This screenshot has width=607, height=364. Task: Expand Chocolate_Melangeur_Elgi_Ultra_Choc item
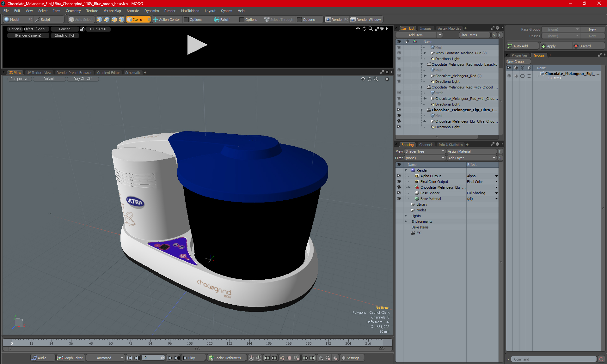(425, 121)
